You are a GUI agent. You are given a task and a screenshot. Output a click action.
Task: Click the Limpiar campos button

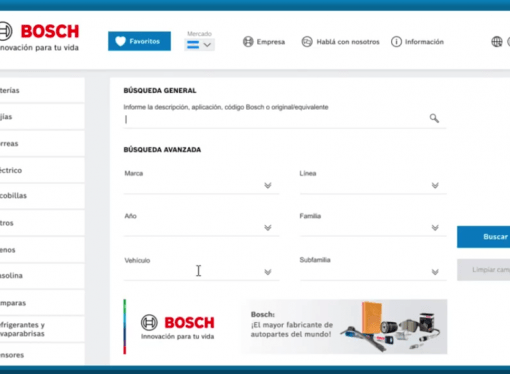click(483, 270)
